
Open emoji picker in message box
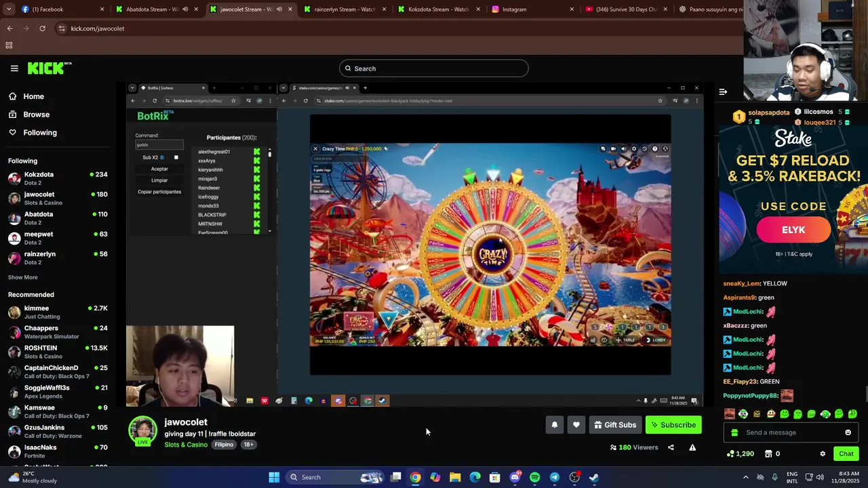848,432
